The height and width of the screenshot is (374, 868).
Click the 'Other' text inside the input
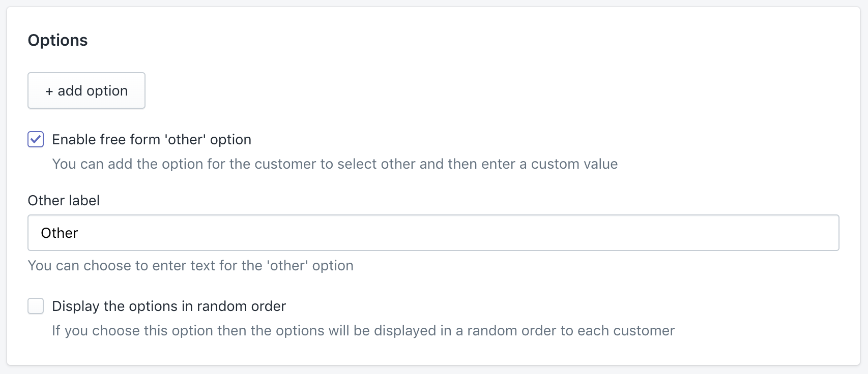pos(60,233)
